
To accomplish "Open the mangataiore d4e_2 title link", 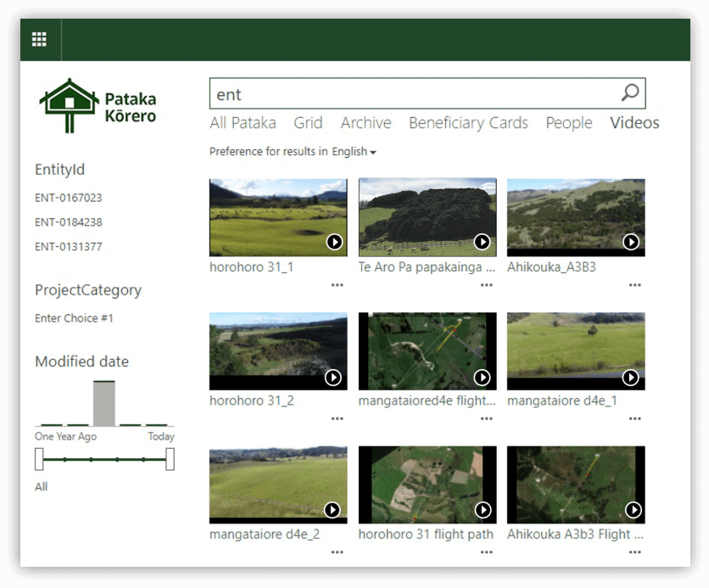I will point(265,535).
